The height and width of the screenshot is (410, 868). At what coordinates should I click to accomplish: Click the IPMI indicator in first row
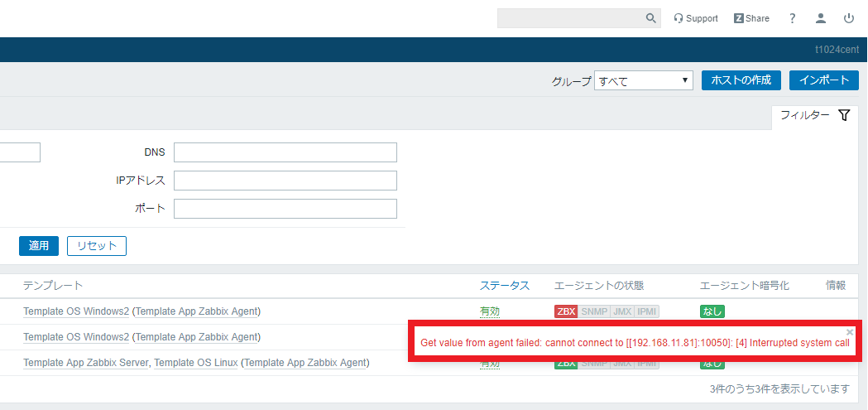(x=646, y=311)
